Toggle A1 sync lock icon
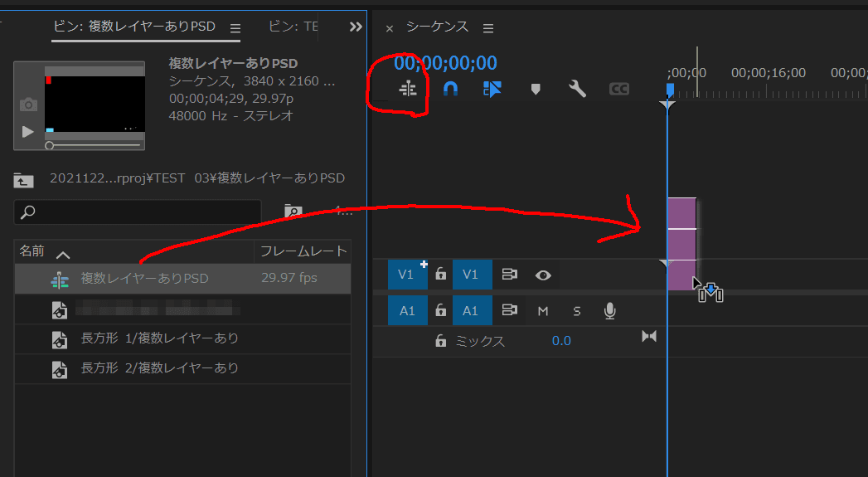The width and height of the screenshot is (868, 477). pos(509,310)
